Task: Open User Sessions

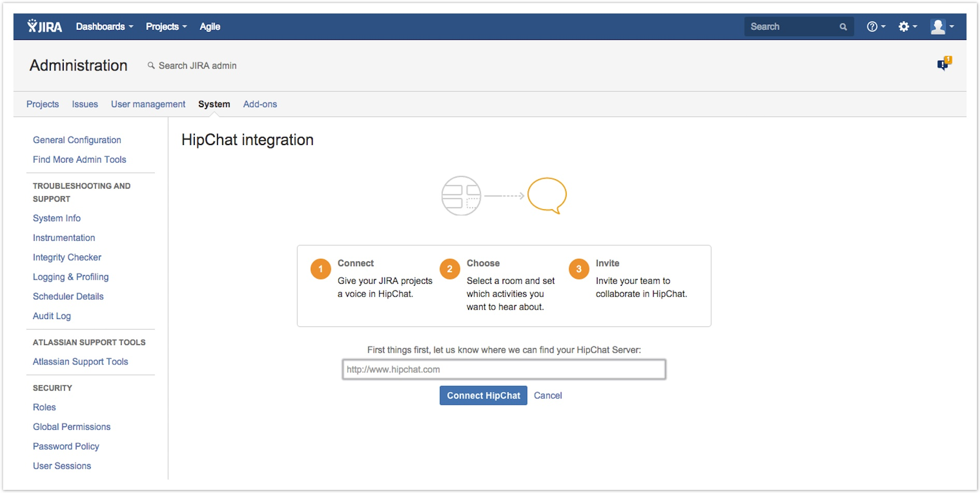Action: coord(62,466)
